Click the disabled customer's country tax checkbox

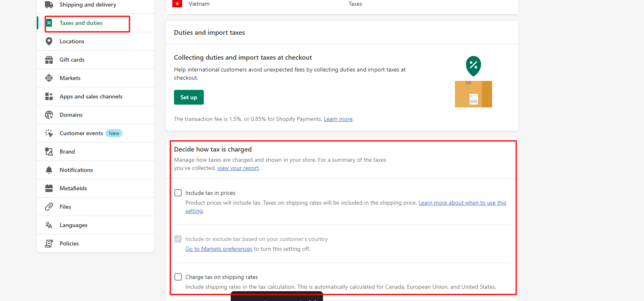[x=178, y=239]
